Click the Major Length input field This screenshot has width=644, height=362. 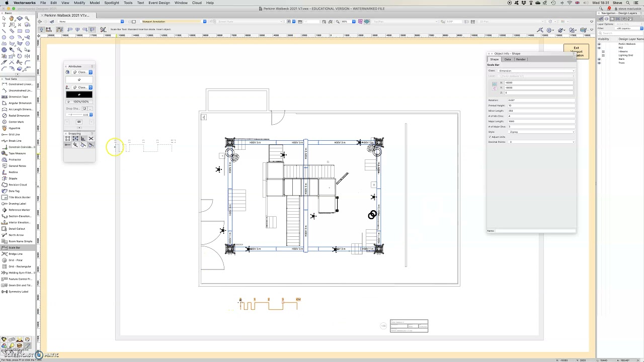pyautogui.click(x=541, y=121)
